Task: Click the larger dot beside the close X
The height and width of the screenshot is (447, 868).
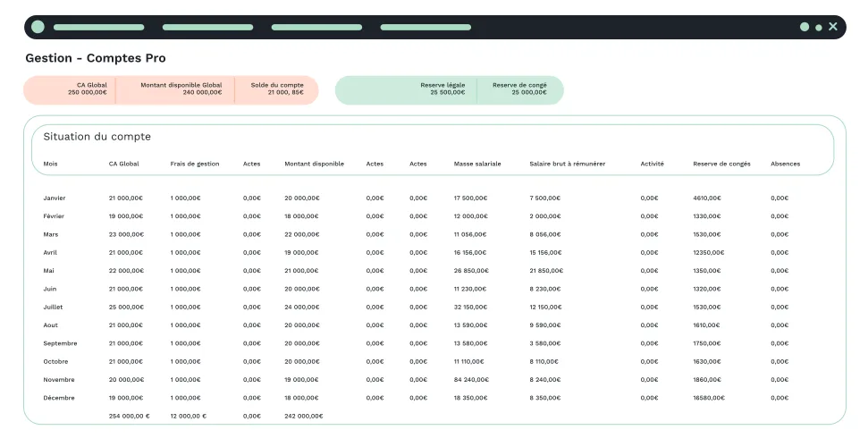Action: click(805, 27)
